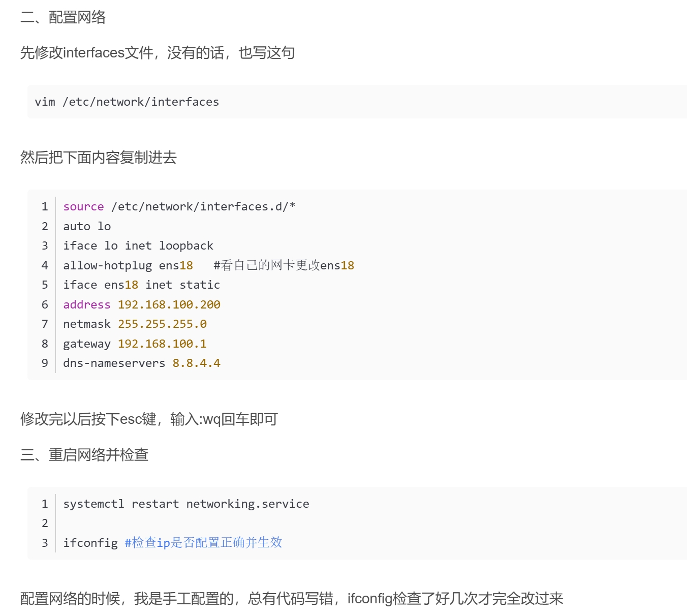Click the sentence '先修改interfaces文件，没有的话，也写这句'
Screen dimensions: 687x616
(x=158, y=52)
